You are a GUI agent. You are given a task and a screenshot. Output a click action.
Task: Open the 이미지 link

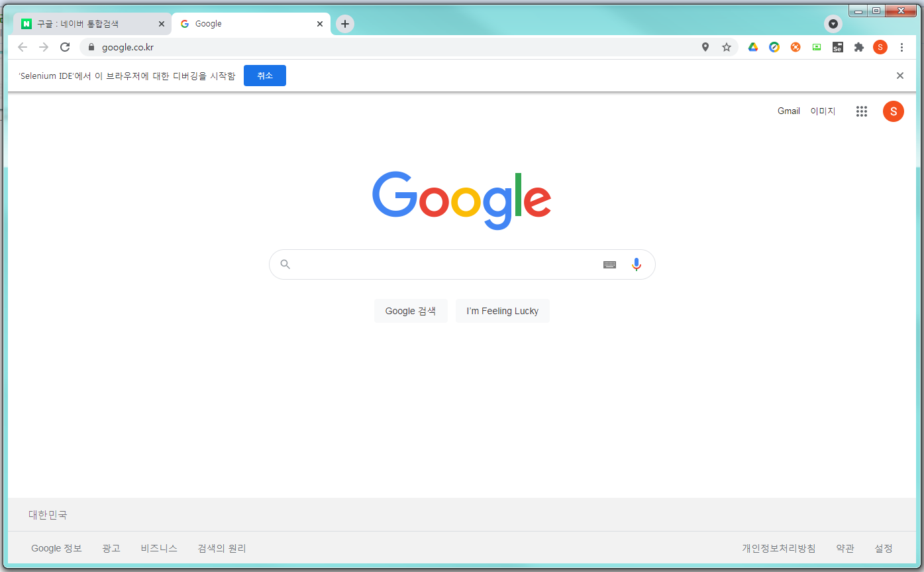pyautogui.click(x=823, y=111)
